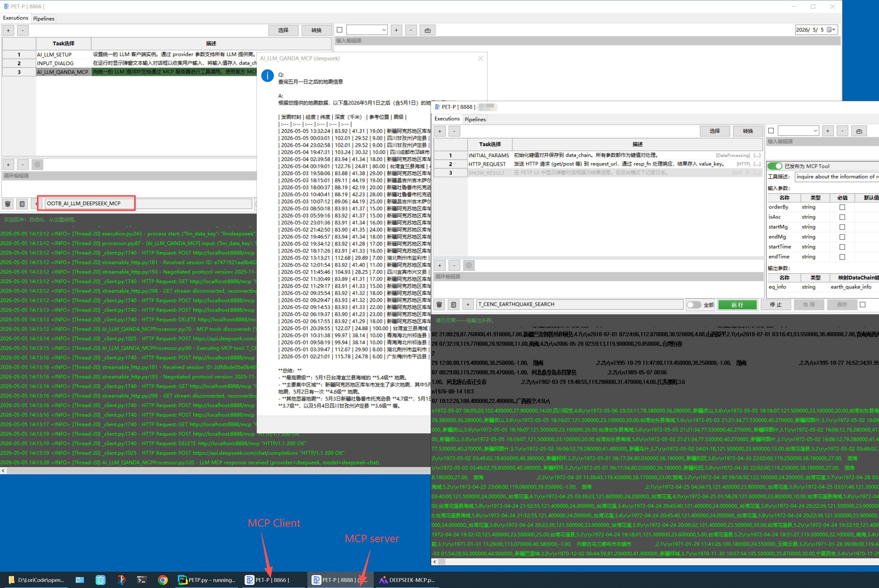Click the toolbox icon in window 8888 input toolbar

click(x=859, y=131)
